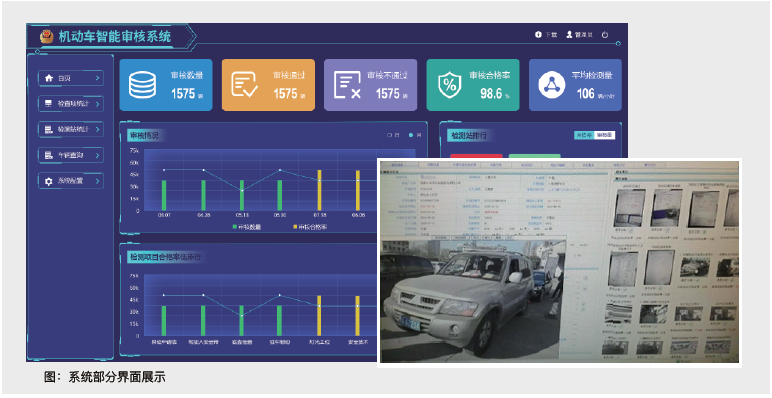Viewport: 772px width, 398px height.
Task: Click the home icon in sidebar
Action: (x=49, y=78)
